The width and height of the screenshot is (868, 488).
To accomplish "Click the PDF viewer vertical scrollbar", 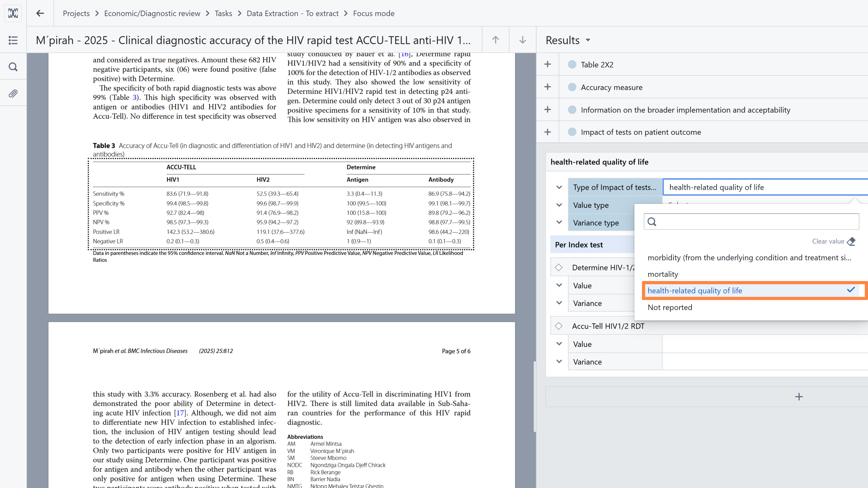I will click(x=534, y=397).
